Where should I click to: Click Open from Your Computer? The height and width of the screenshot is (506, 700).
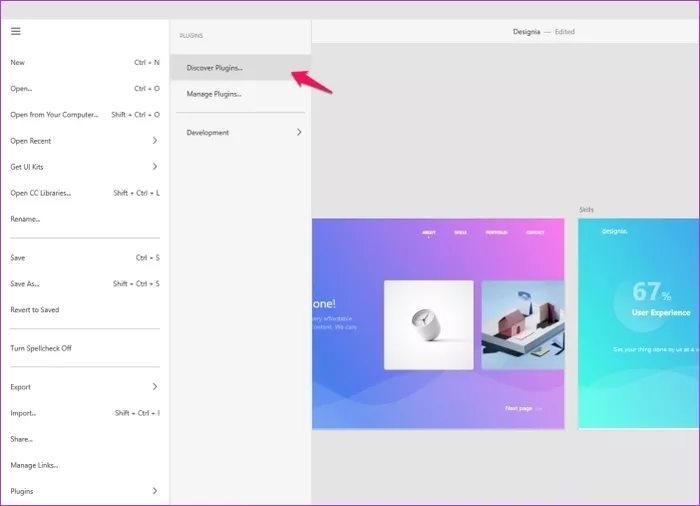click(x=54, y=115)
